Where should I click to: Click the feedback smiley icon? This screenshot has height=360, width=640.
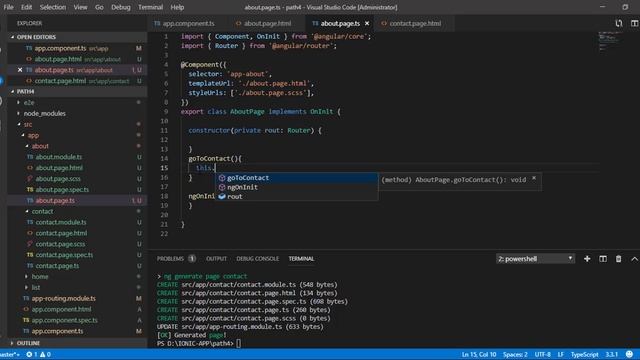point(629,354)
